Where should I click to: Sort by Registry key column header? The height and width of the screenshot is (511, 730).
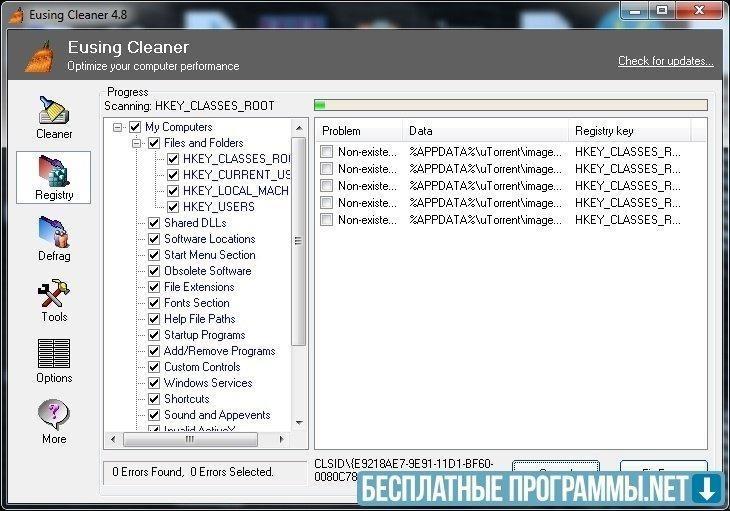click(x=630, y=131)
